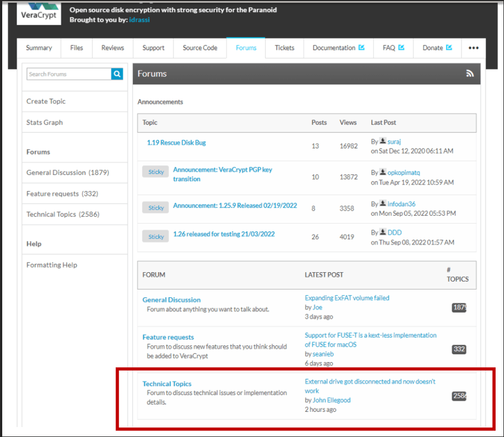Open Formatting Help sidebar link
504x437 pixels.
pos(52,265)
